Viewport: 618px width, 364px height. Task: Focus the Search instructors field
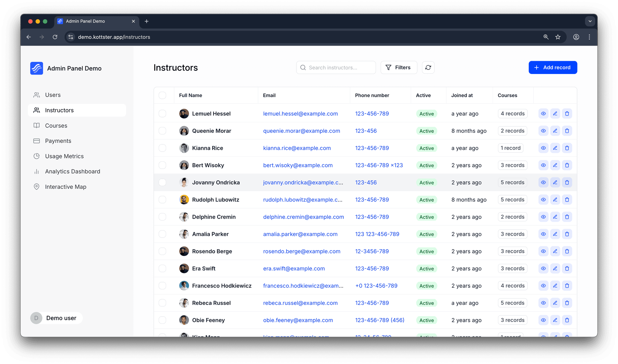336,68
